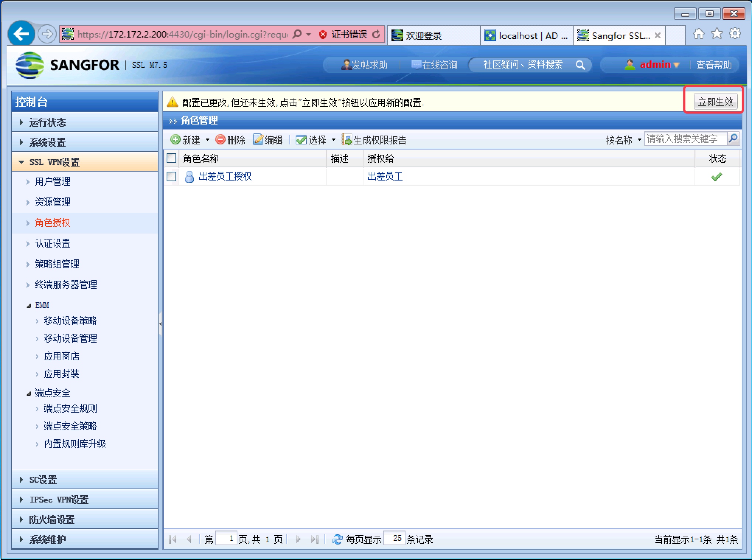
Task: Open the 选择 dropdown arrow
Action: pyautogui.click(x=334, y=140)
